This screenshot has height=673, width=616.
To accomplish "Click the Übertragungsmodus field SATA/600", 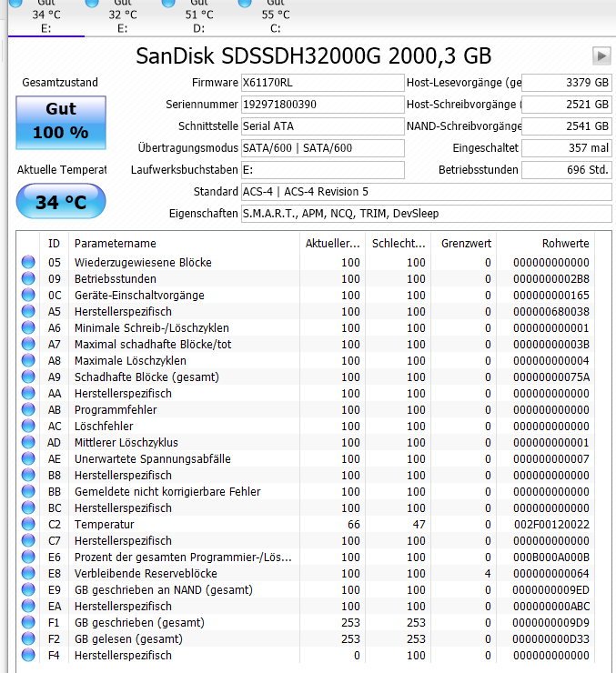I will (322, 148).
